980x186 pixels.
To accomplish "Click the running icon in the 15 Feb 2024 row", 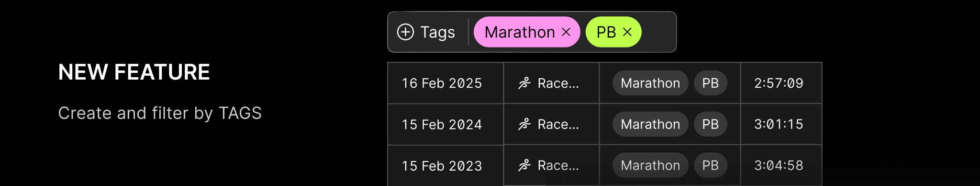I will coord(524,125).
